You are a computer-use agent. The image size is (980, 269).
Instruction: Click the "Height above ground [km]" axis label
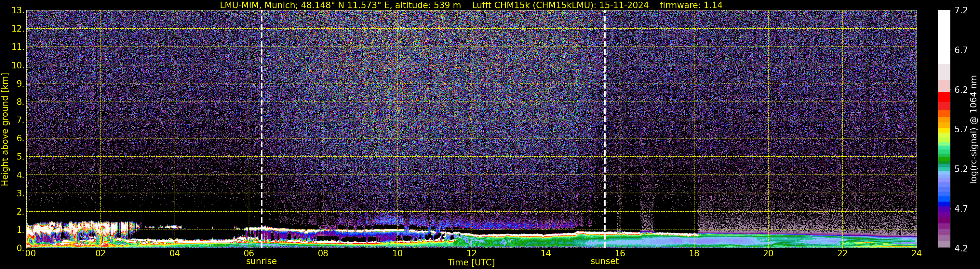pyautogui.click(x=5, y=130)
